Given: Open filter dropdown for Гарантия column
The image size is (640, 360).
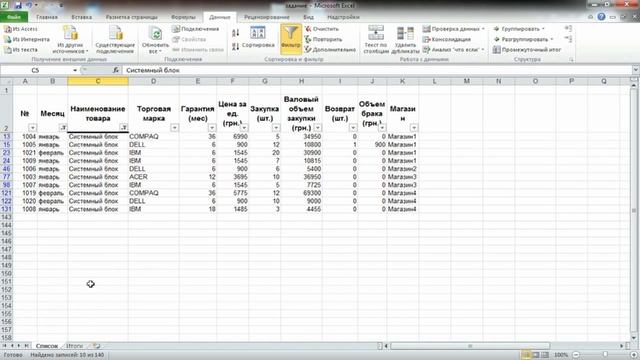Looking at the screenshot, I should pos(212,128).
